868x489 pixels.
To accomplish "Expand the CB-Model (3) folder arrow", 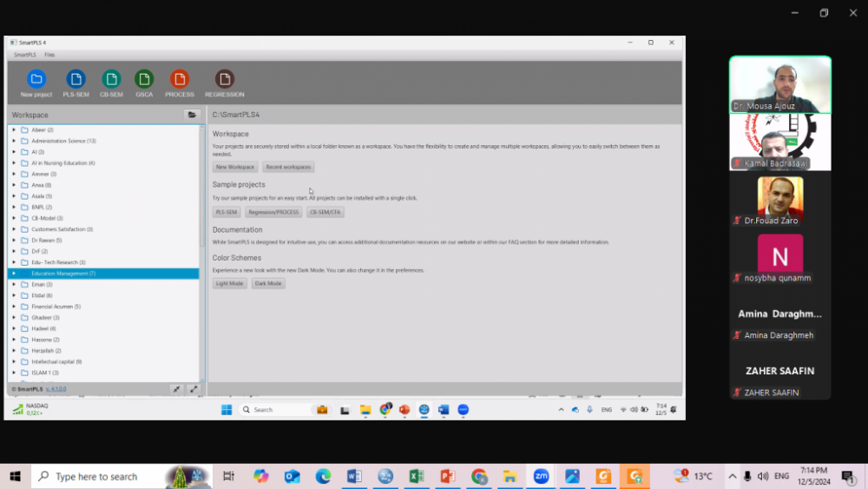I will click(14, 218).
